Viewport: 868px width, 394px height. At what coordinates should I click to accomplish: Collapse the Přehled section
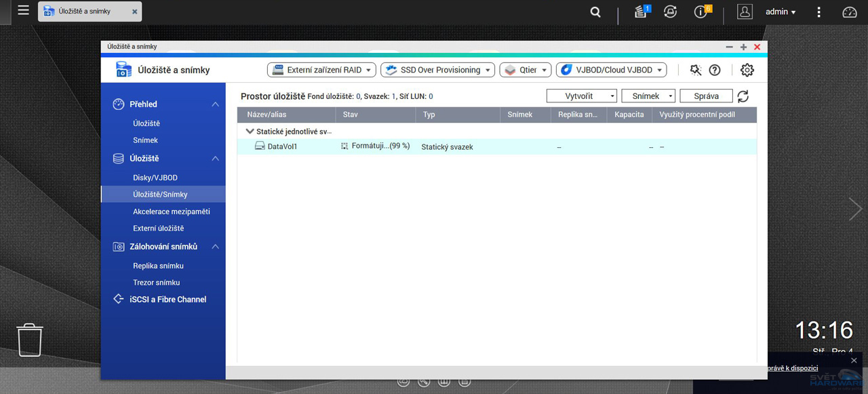(215, 104)
